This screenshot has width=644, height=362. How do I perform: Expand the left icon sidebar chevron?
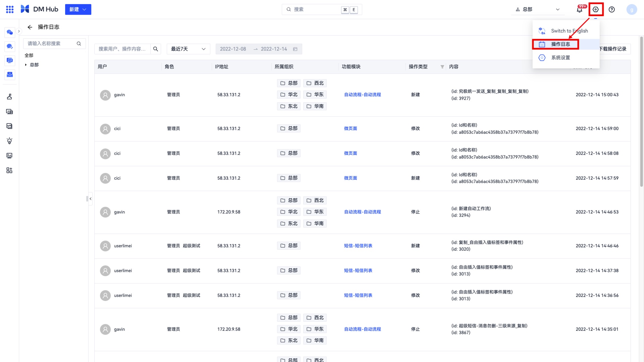[x=19, y=31]
